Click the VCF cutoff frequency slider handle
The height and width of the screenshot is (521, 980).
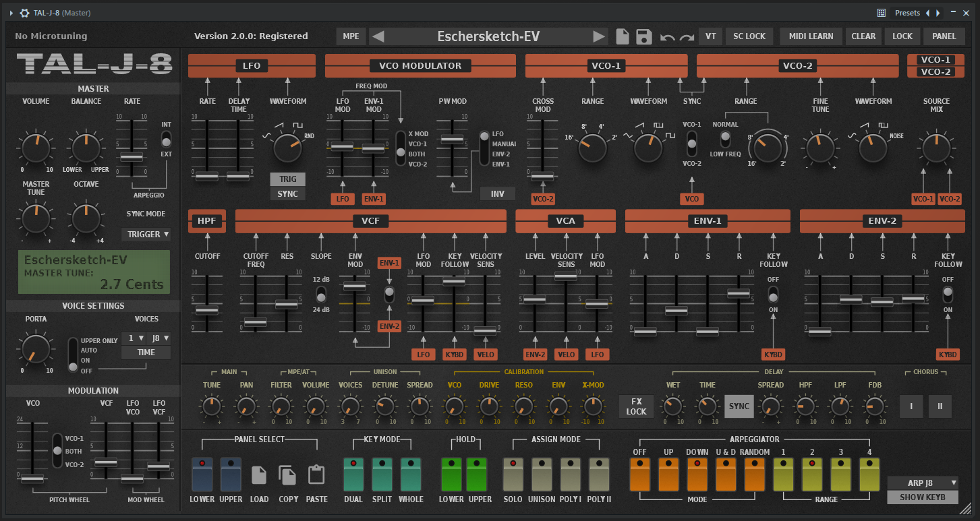(x=255, y=322)
